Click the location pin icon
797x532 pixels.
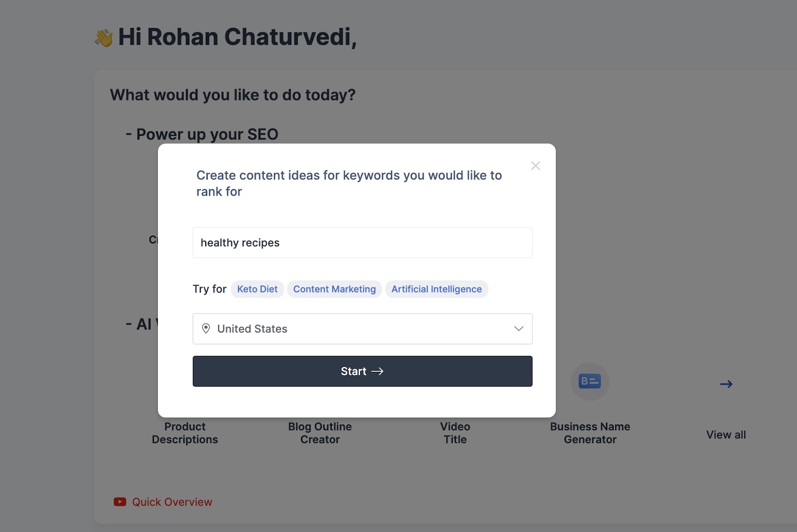click(206, 328)
